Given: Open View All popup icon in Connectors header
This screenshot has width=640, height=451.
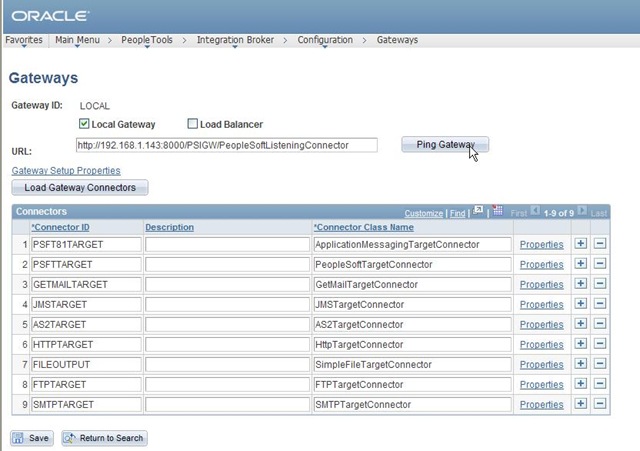Looking at the screenshot, I should pyautogui.click(x=478, y=211).
